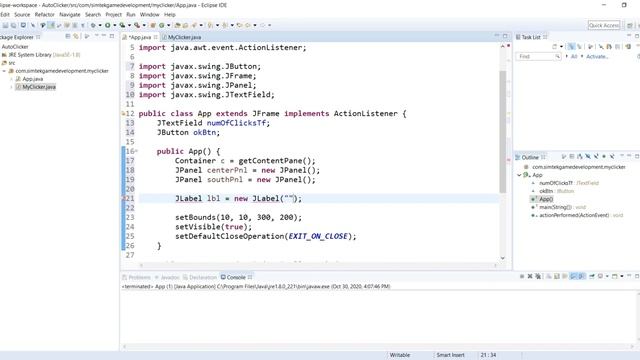Click the Find field in Task List
The image size is (640, 360).
538,56
